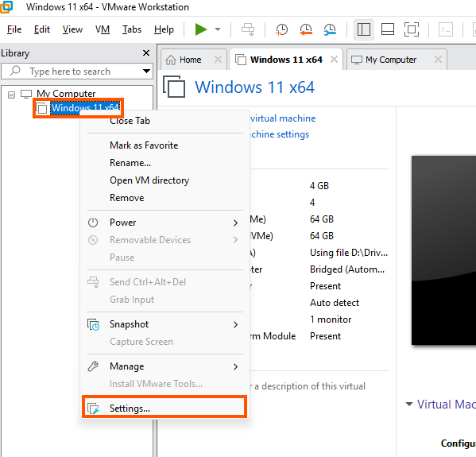Image resolution: width=476 pixels, height=457 pixels.
Task: Toggle the Library sidebar view icon
Action: point(364,29)
